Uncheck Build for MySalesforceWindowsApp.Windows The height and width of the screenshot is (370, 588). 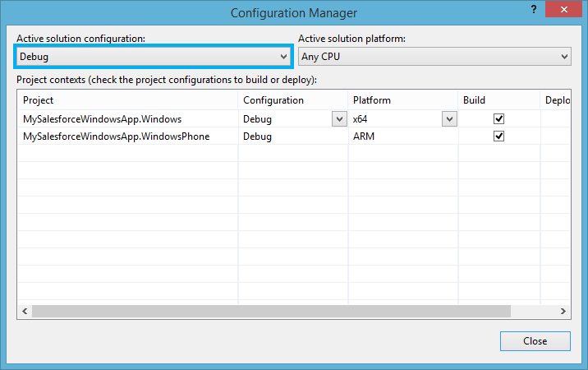click(498, 118)
